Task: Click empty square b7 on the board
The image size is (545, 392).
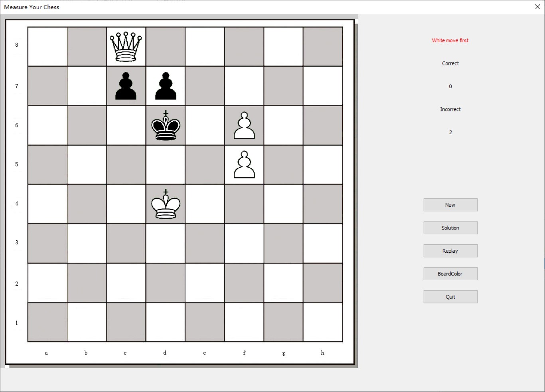Action: [87, 86]
